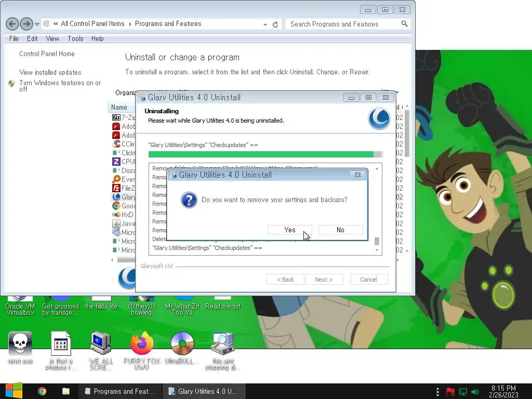This screenshot has width=532, height=399.
Task: Go back using the Control Panel back arrow
Action: pos(12,24)
